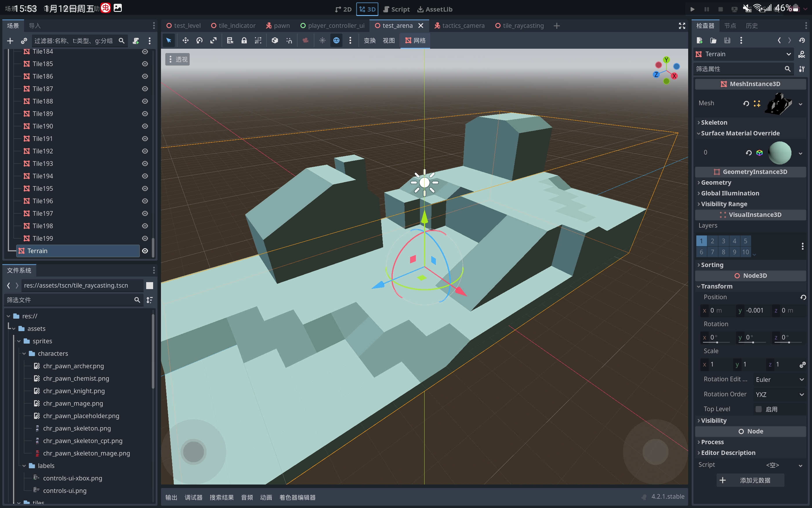Toggle visibility of Tile185
This screenshot has width=812, height=508.
145,64
